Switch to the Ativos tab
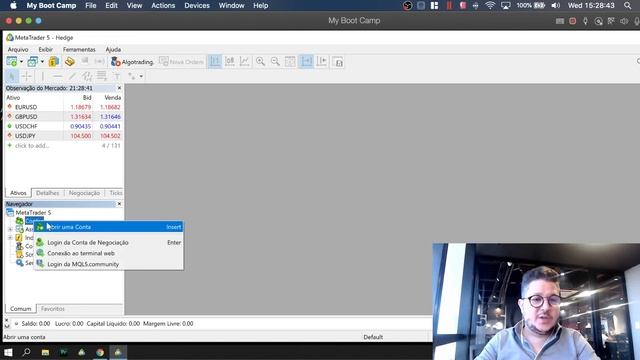 (x=18, y=193)
